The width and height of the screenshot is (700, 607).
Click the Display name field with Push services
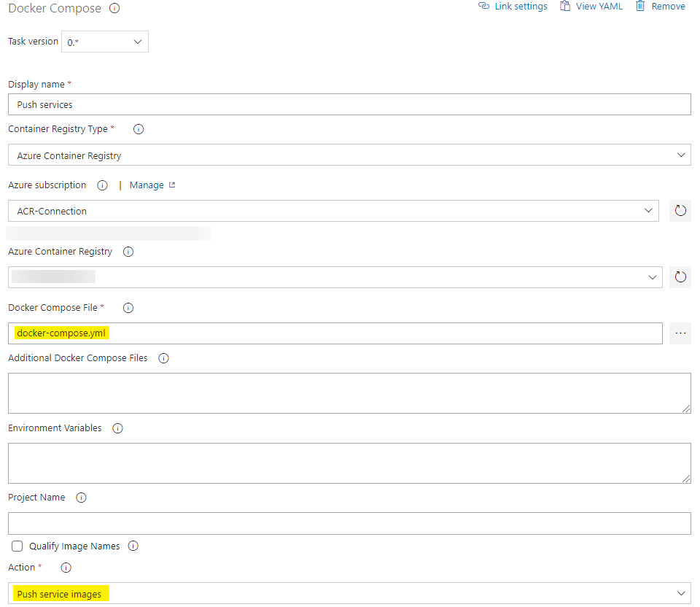(x=349, y=104)
